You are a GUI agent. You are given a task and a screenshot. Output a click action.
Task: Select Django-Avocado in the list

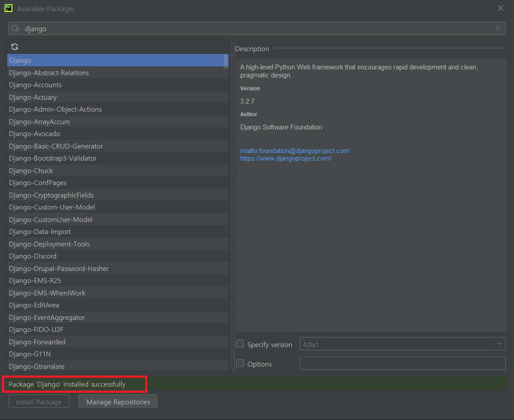pyautogui.click(x=117, y=134)
